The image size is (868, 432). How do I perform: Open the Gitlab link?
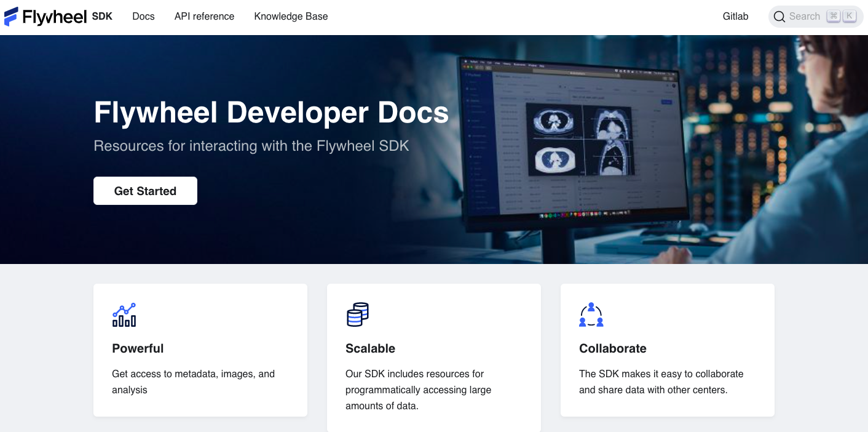click(x=735, y=17)
